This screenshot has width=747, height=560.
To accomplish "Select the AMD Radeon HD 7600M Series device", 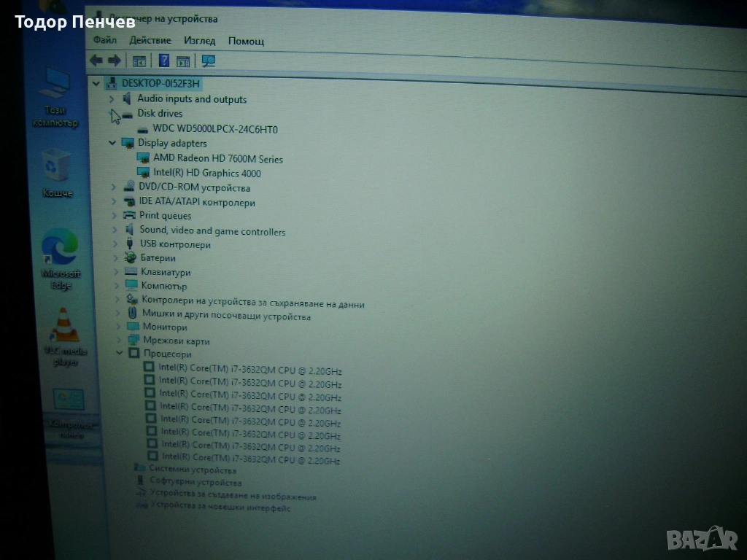I will [217, 159].
